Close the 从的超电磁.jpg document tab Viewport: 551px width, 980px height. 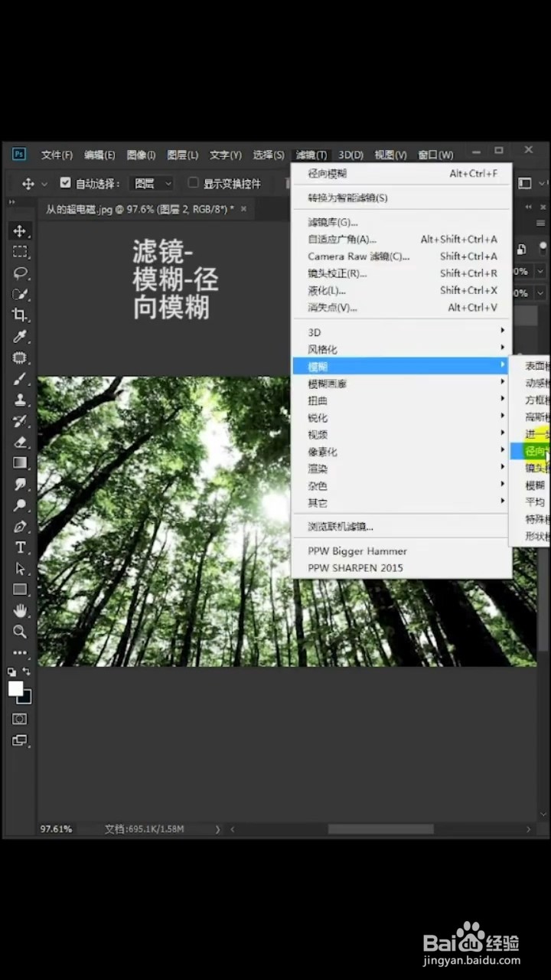click(x=243, y=208)
